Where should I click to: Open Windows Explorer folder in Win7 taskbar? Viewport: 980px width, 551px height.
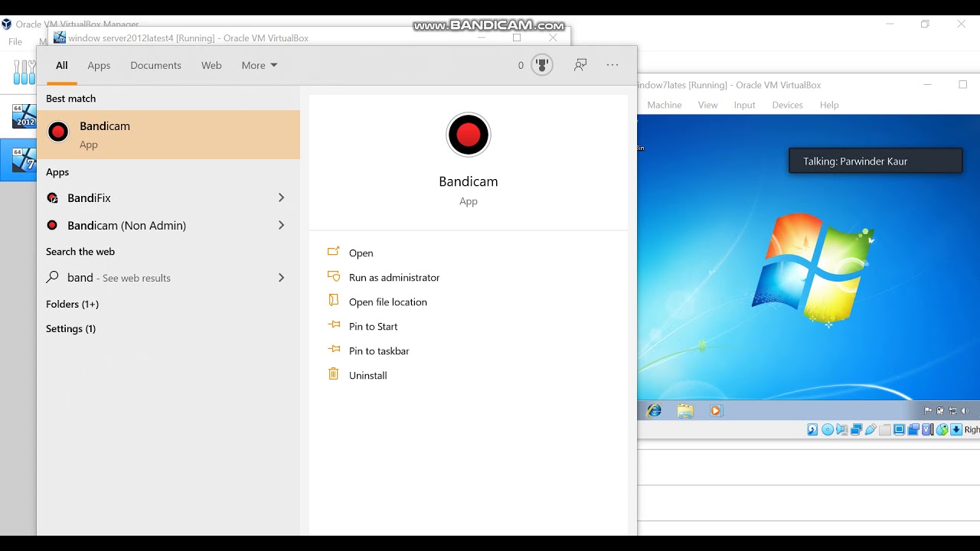coord(685,411)
